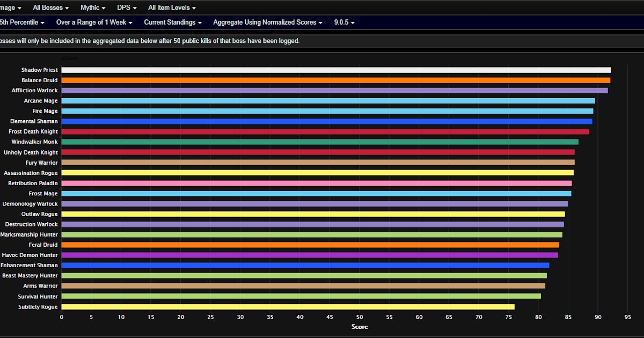Viewport: 644px width, 338px height.
Task: Click the Havoc Demon Hunter label
Action: pyautogui.click(x=30, y=255)
